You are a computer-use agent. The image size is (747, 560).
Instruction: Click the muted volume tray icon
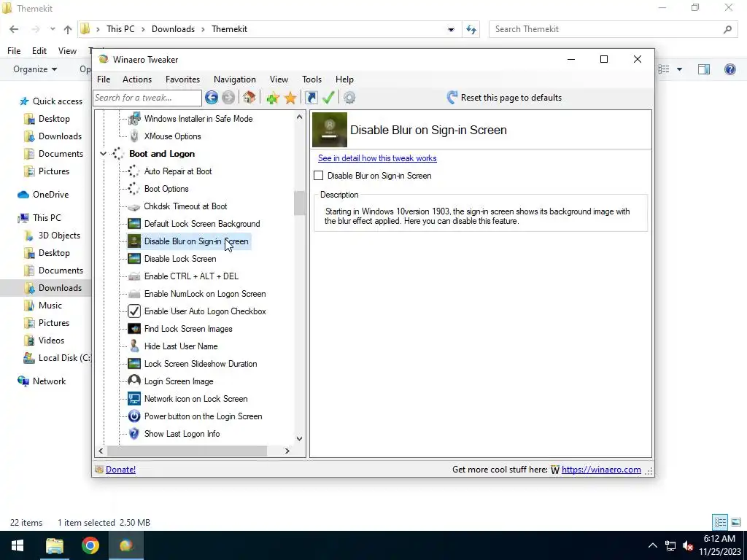(x=687, y=545)
